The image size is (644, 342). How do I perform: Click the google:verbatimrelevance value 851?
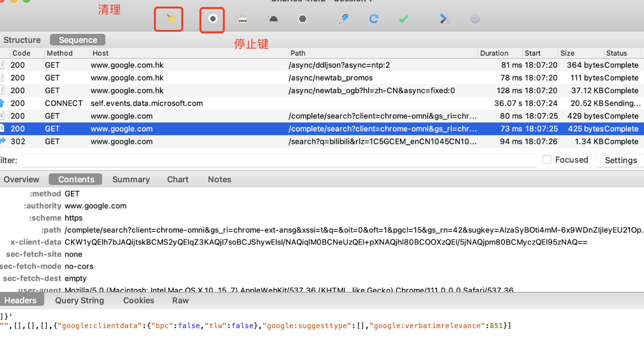tap(497, 326)
